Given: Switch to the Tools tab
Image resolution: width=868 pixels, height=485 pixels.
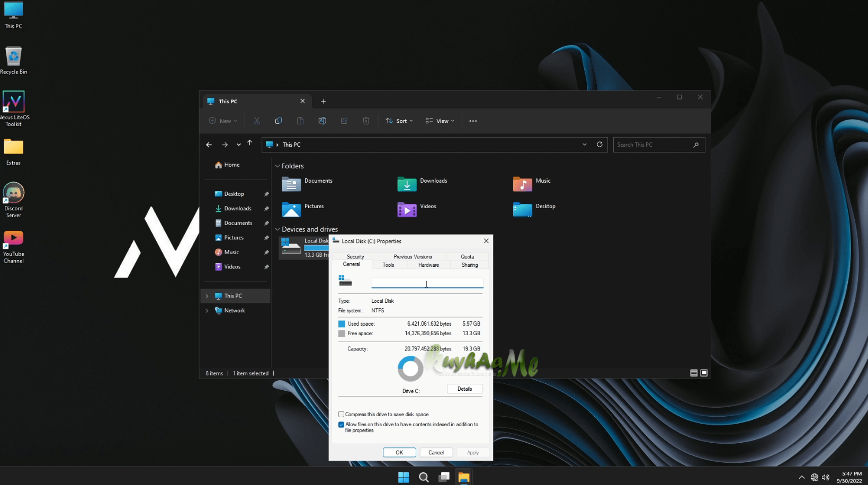Looking at the screenshot, I should (388, 265).
